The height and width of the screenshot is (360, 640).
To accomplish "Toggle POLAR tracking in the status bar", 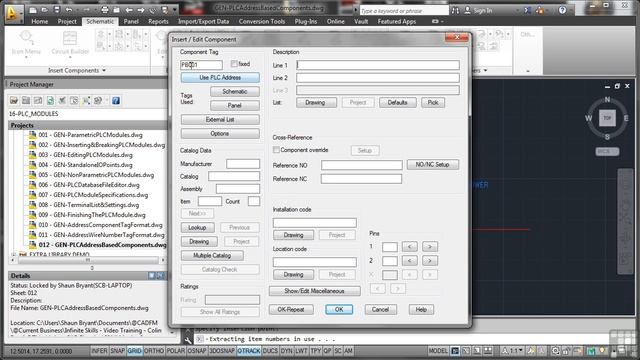I will (x=176, y=351).
